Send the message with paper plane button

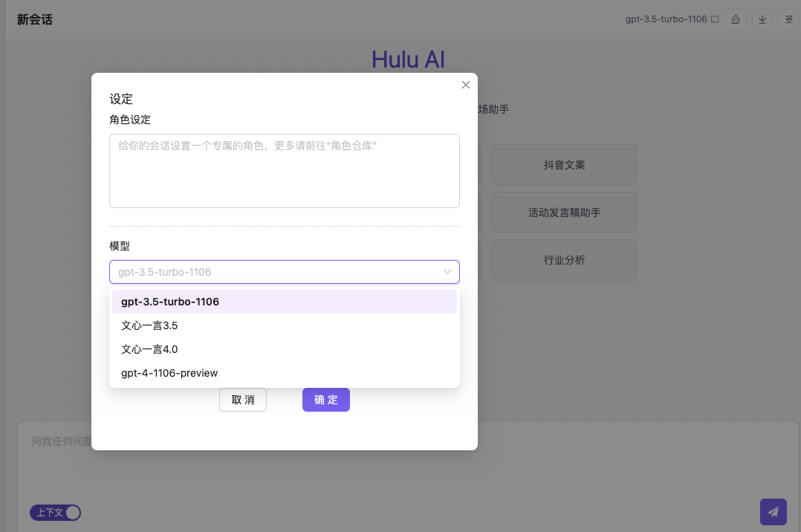coord(774,511)
